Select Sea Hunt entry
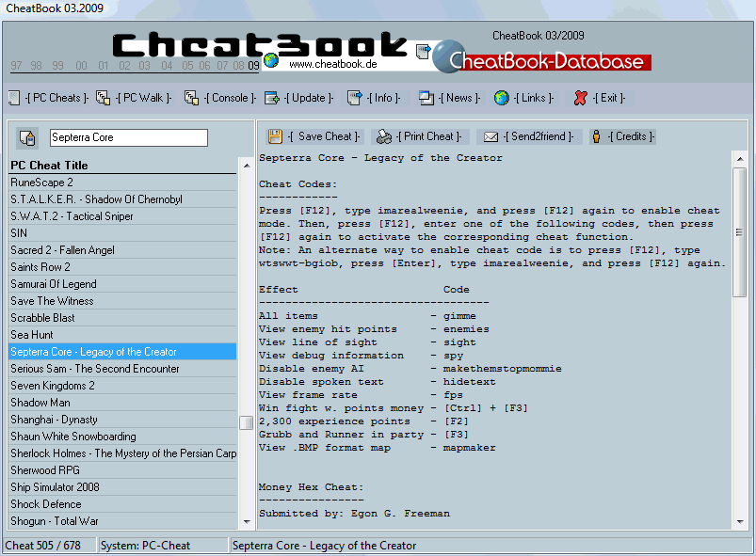 pos(123,335)
